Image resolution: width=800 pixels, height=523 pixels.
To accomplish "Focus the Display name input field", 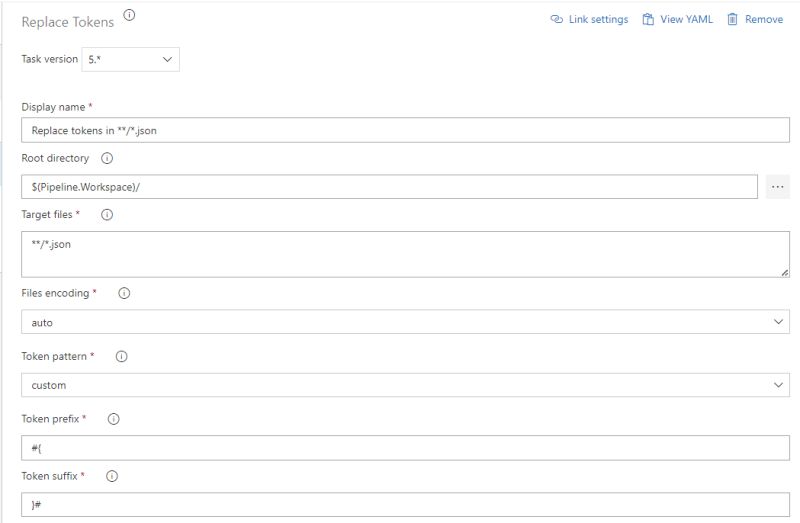I will tap(405, 131).
